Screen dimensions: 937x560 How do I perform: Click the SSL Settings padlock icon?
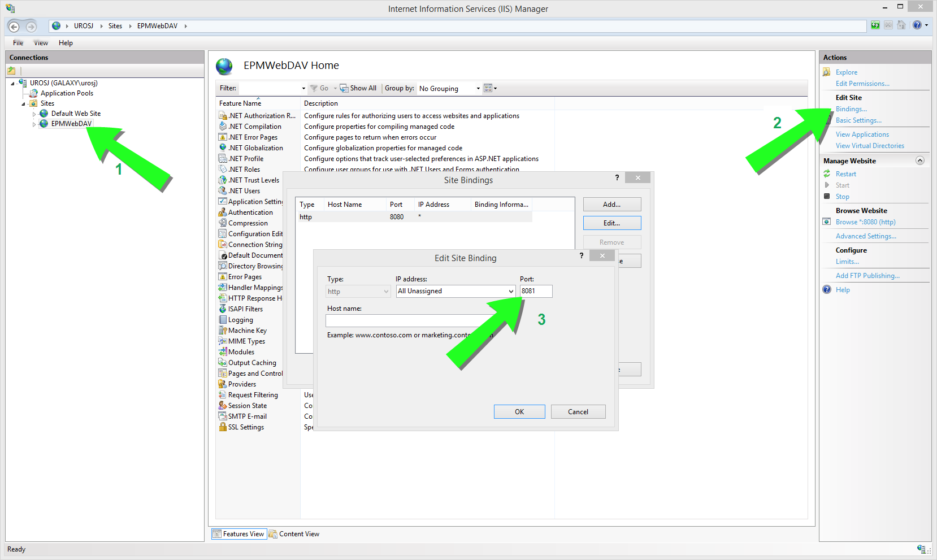(223, 427)
